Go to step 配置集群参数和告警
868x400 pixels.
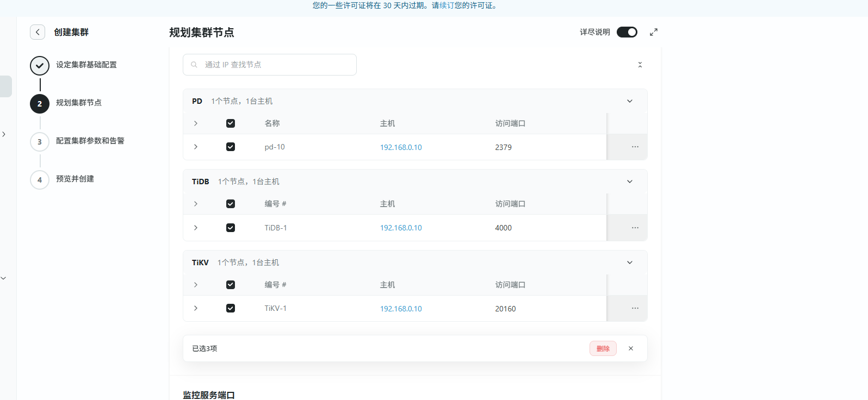[90, 141]
